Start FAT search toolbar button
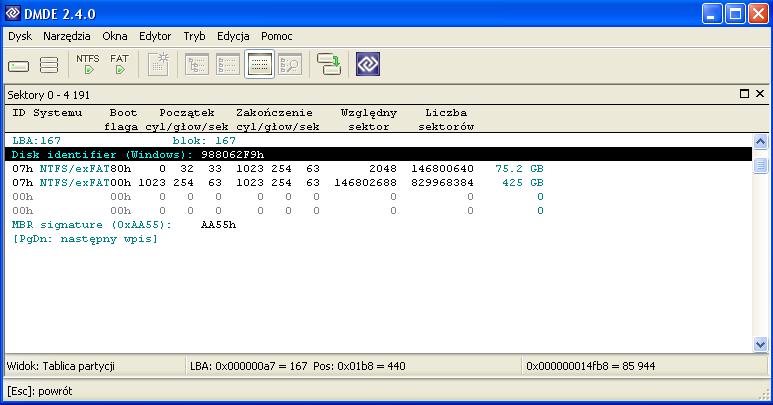The image size is (773, 405). 119,65
